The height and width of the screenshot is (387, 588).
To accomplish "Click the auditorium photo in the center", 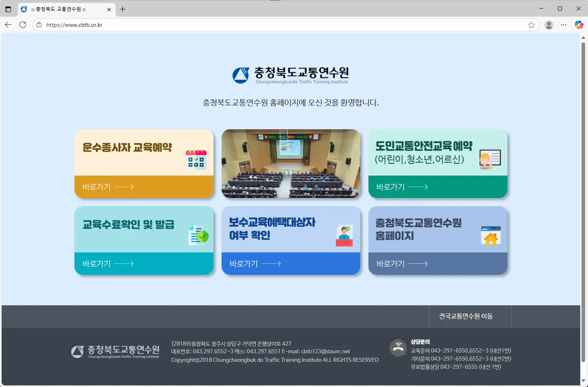I will point(291,164).
